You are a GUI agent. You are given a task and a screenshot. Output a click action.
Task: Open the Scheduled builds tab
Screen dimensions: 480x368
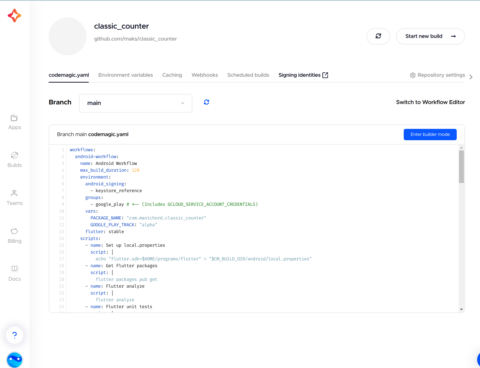click(248, 75)
